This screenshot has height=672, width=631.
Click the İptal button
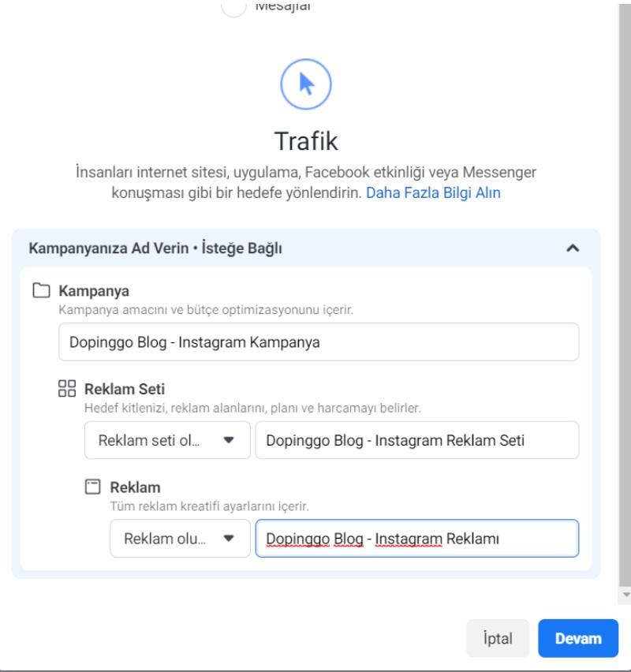point(498,638)
